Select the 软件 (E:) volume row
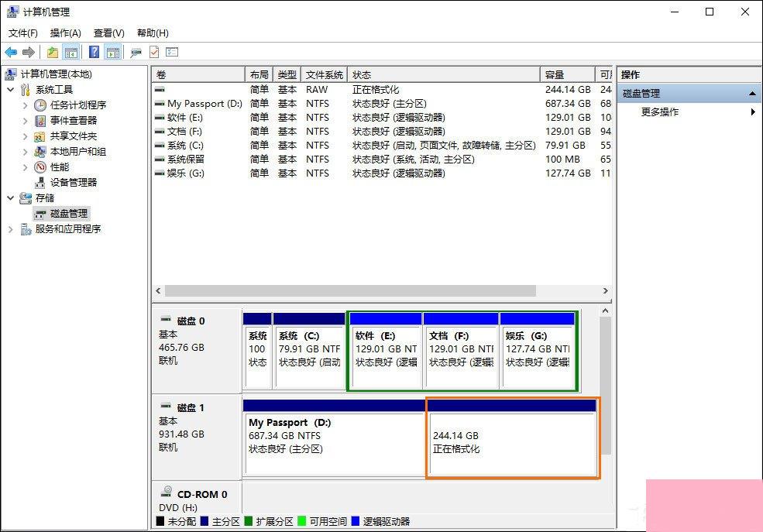The image size is (763, 532). [382, 118]
